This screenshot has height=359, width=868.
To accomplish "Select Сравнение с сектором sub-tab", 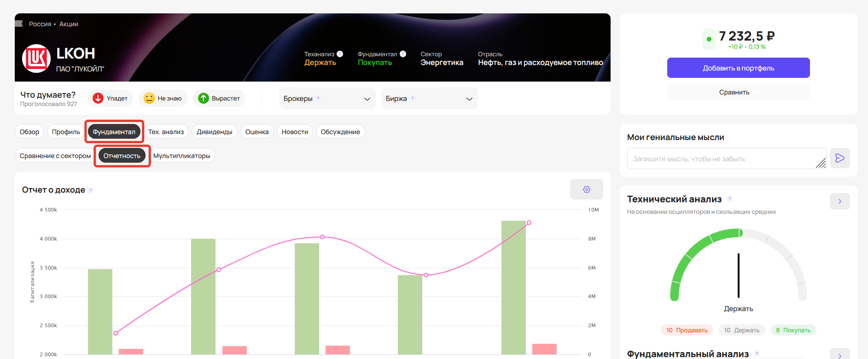I will (55, 156).
